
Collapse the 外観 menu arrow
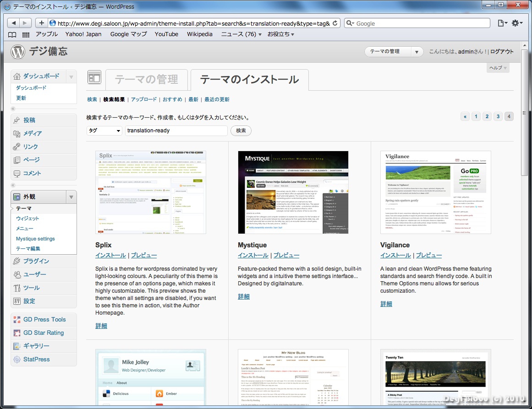71,197
